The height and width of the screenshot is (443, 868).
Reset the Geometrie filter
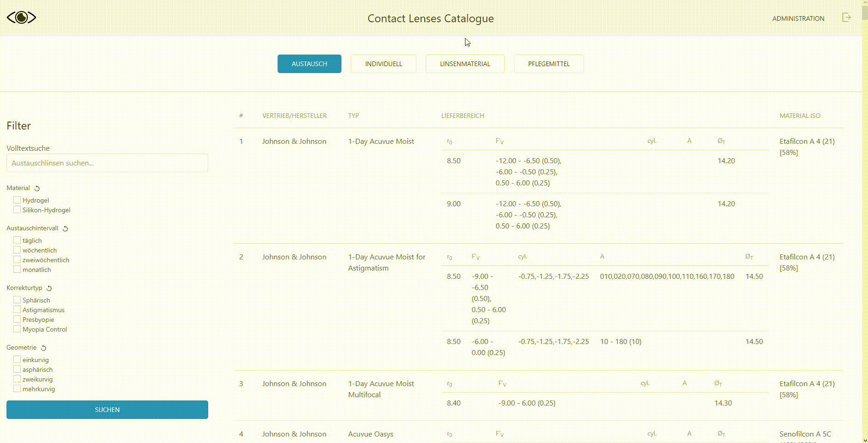click(x=43, y=348)
